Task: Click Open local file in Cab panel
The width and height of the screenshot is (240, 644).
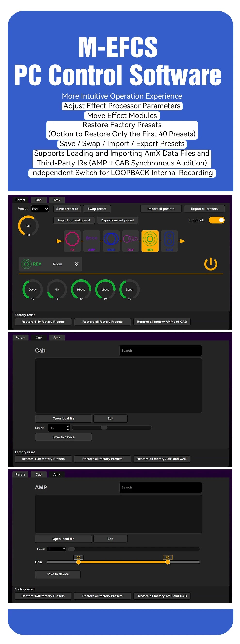Action: pos(64,418)
